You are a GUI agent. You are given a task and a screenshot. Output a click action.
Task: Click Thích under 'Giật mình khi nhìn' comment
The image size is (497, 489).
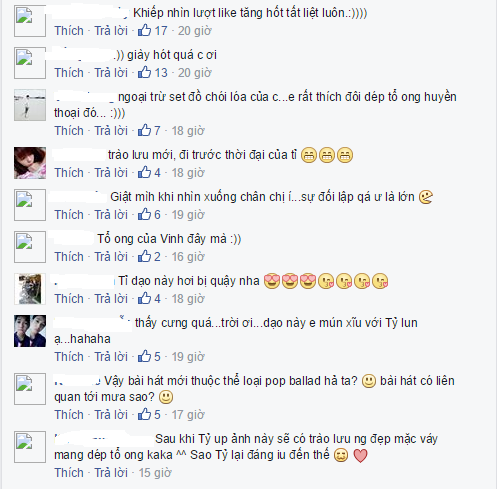coord(69,215)
